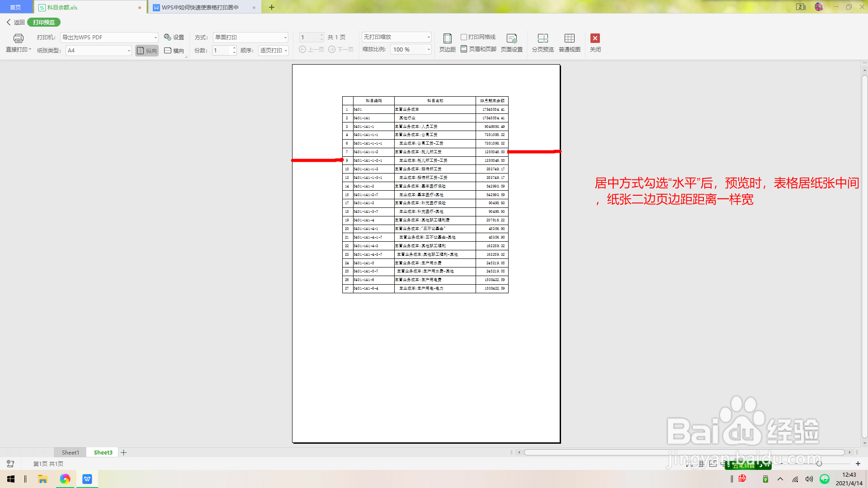
Task: Launch Chrome from the taskbar
Action: coord(65,479)
